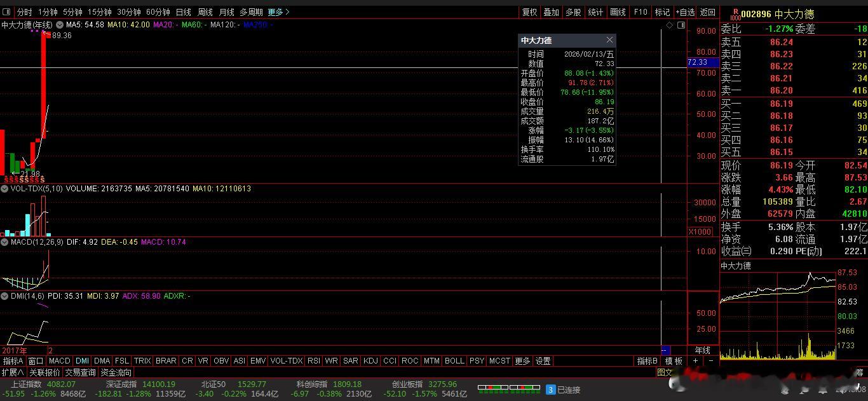The image size is (868, 401).
Task: Click the 返回 back button
Action: coord(707,12)
